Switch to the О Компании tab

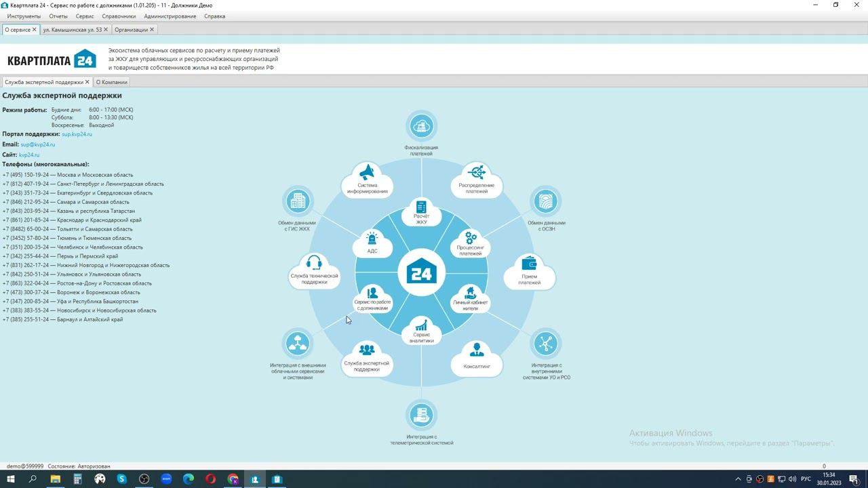tap(111, 82)
